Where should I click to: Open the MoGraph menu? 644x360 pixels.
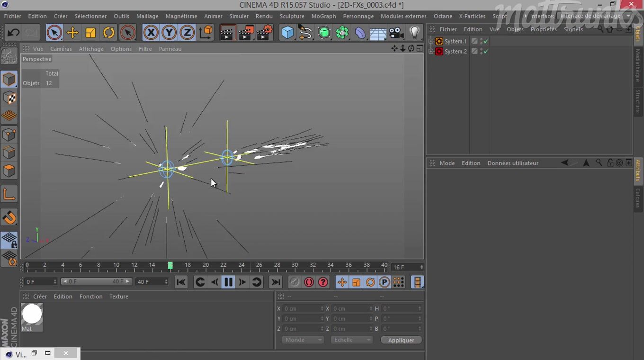point(323,16)
